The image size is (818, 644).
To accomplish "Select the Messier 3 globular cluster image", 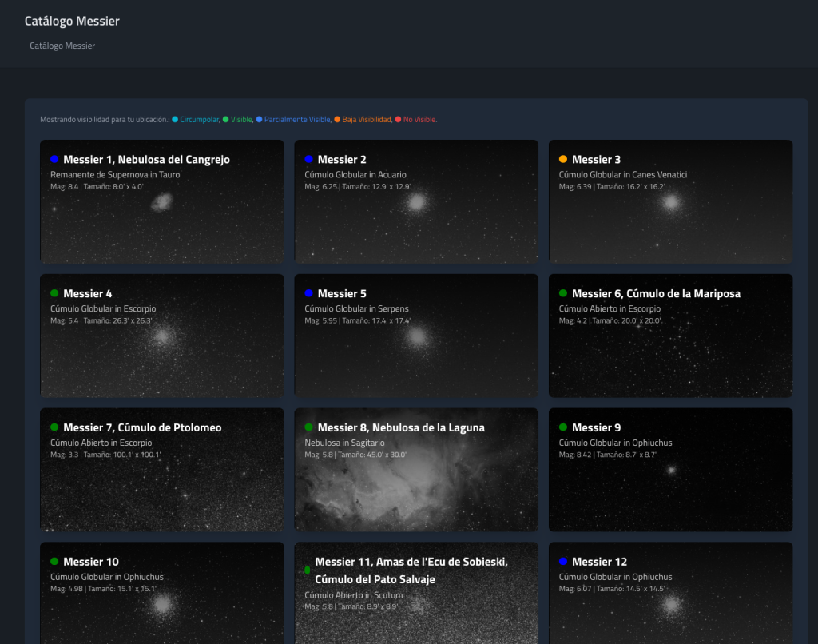I will point(671,202).
